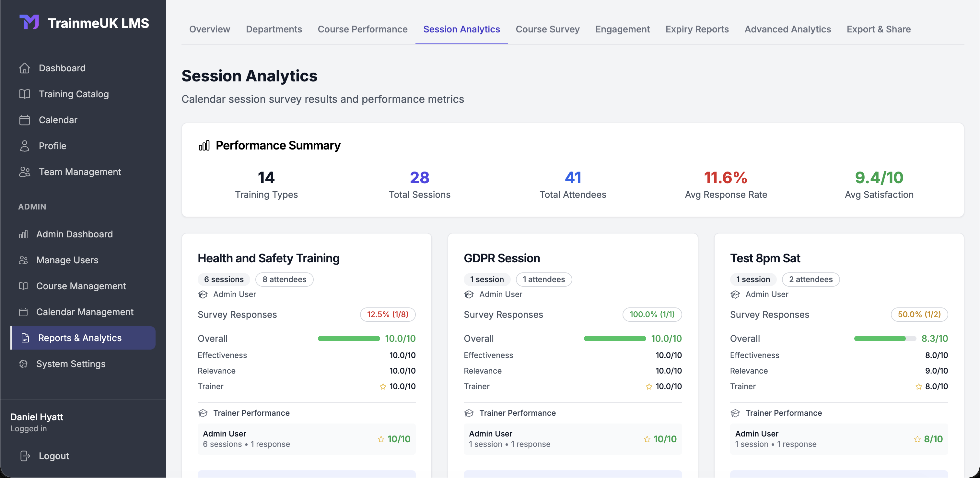
Task: Click the Logout icon at the bottom
Action: coord(24,456)
